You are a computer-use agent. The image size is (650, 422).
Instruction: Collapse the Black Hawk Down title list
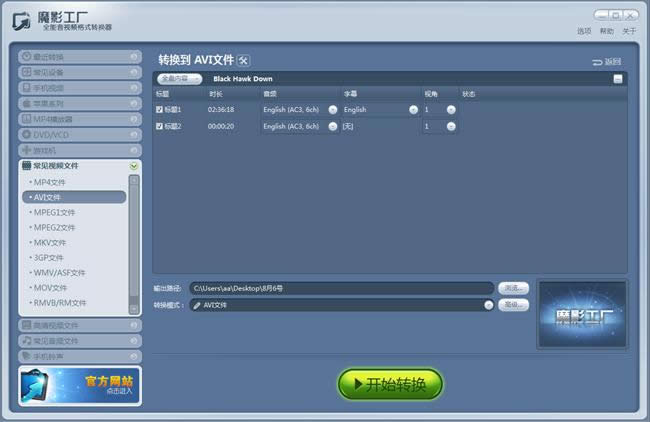[618, 78]
